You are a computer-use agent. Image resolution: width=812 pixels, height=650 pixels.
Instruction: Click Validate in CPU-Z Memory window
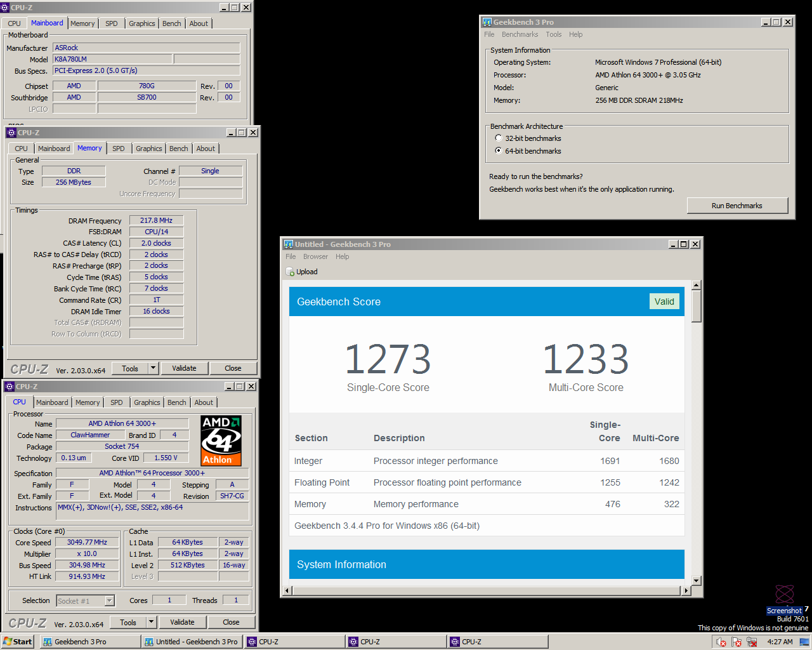[184, 368]
